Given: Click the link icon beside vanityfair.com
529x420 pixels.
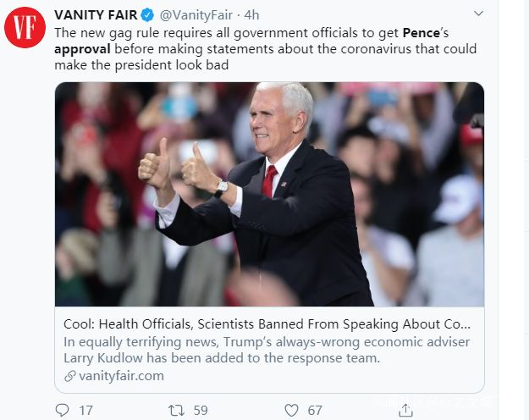Looking at the screenshot, I should (69, 375).
